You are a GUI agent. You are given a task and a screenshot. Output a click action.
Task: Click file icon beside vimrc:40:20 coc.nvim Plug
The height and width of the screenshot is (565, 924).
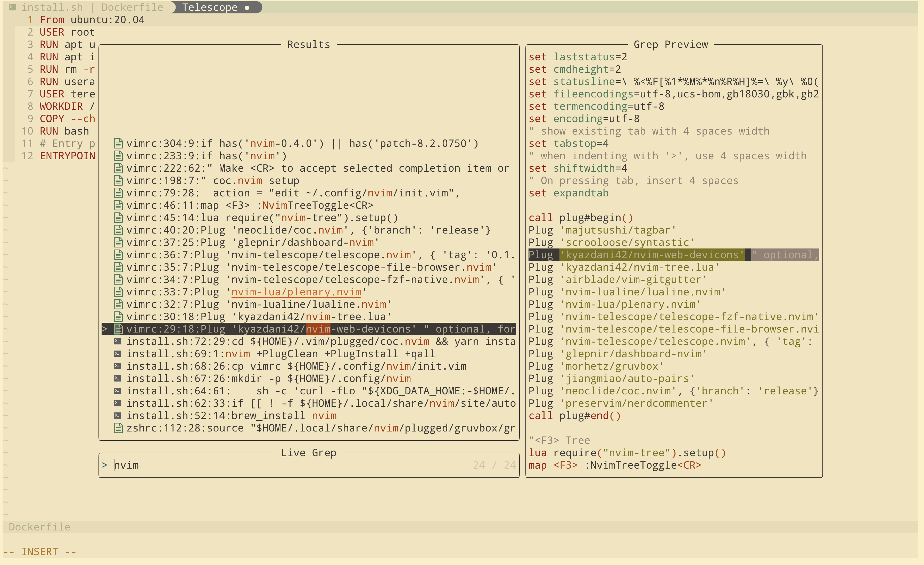click(118, 230)
